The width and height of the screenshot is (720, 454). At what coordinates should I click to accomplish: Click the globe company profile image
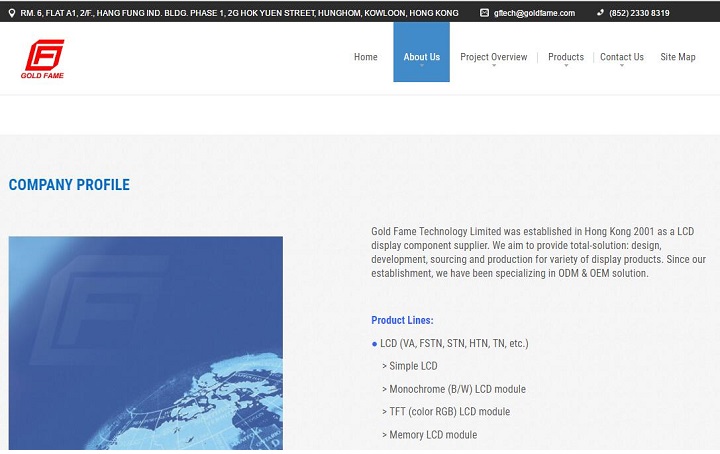coord(146,343)
